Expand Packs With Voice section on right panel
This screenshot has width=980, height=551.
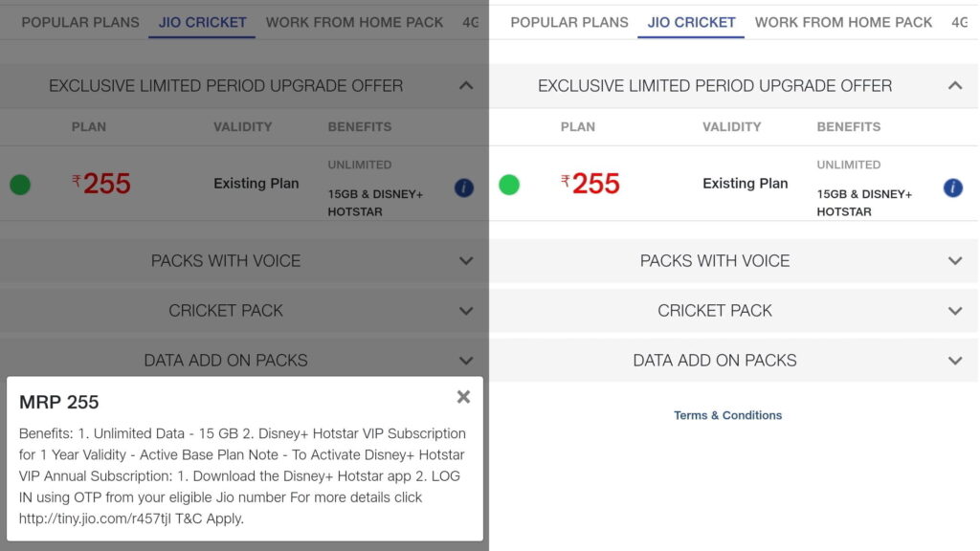[x=734, y=260]
